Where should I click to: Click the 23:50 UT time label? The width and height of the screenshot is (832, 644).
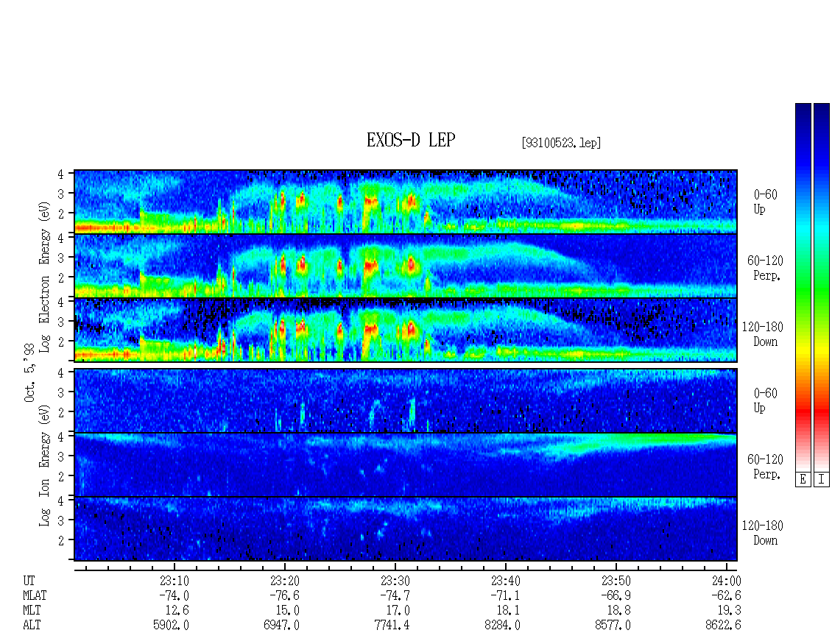(616, 581)
